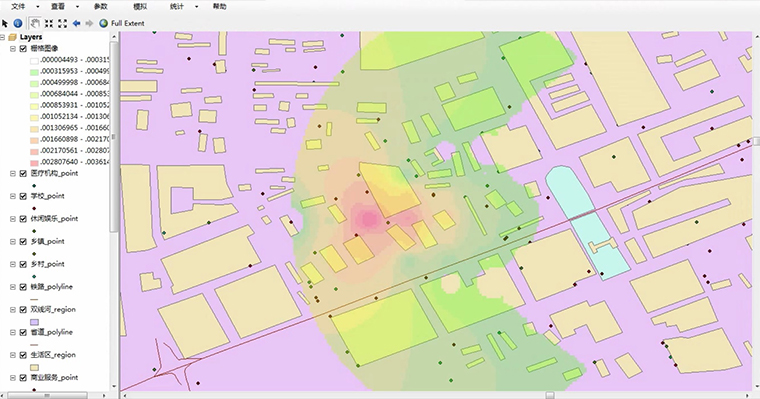Uncheck the 栅格图像 raster layer checkbox
This screenshot has width=760, height=399.
pos(23,48)
